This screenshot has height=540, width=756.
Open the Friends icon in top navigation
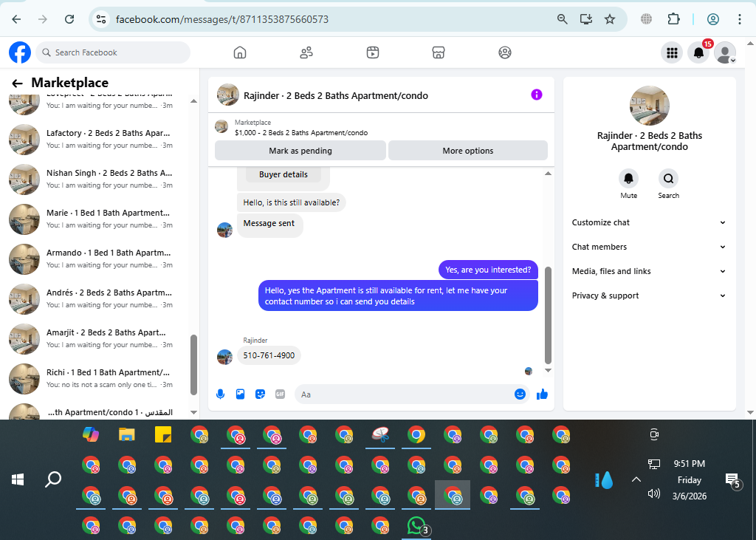(x=306, y=52)
